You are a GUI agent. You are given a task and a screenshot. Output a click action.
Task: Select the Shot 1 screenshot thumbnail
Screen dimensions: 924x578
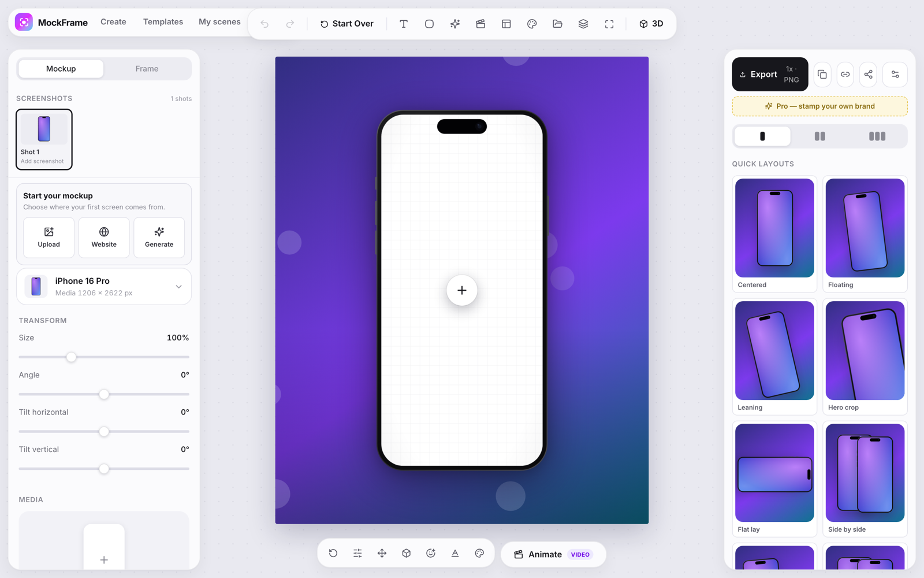(44, 139)
